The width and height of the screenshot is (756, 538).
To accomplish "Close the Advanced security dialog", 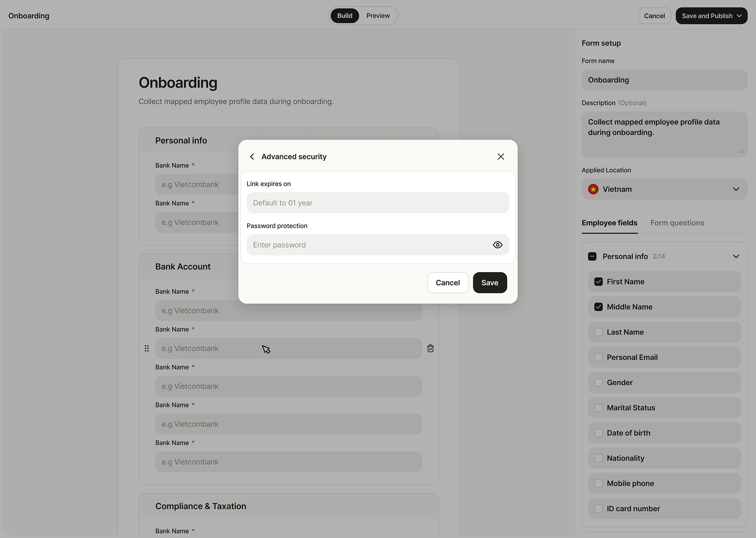I will [x=501, y=156].
